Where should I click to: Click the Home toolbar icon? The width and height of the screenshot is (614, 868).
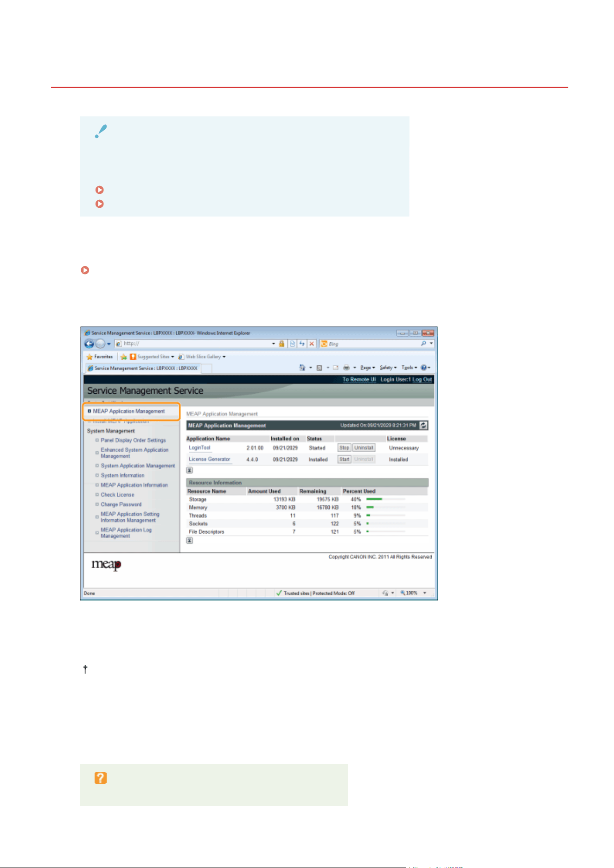click(302, 368)
